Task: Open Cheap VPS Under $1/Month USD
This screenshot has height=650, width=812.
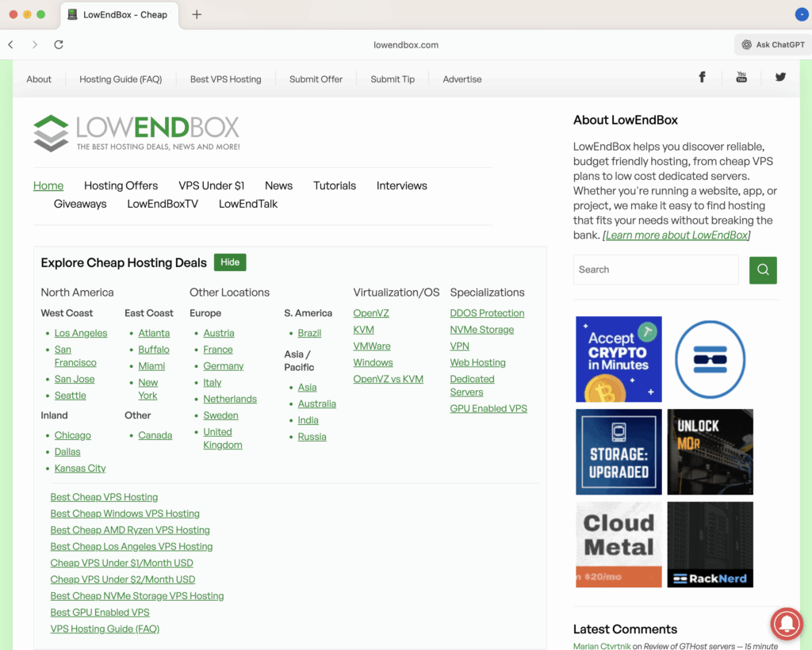Action: tap(121, 563)
